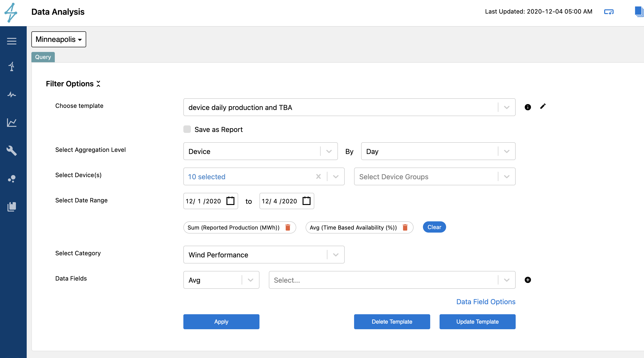
Task: Remove Sum Reported Production field
Action: tap(288, 227)
